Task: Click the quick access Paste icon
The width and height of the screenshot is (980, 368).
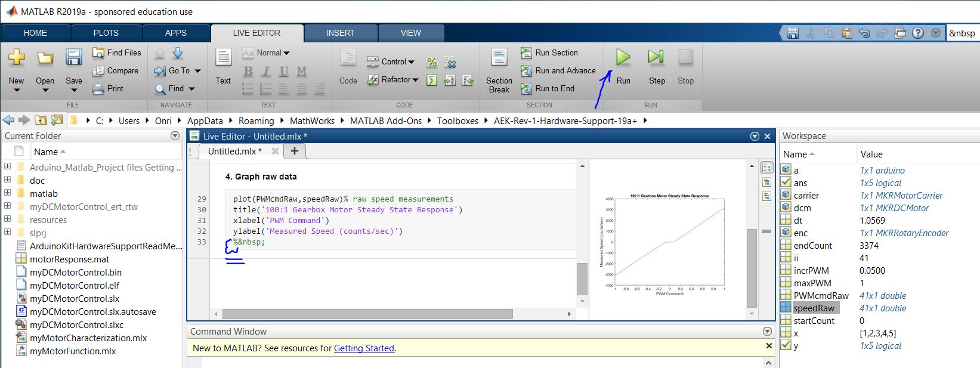Action: pos(846,33)
